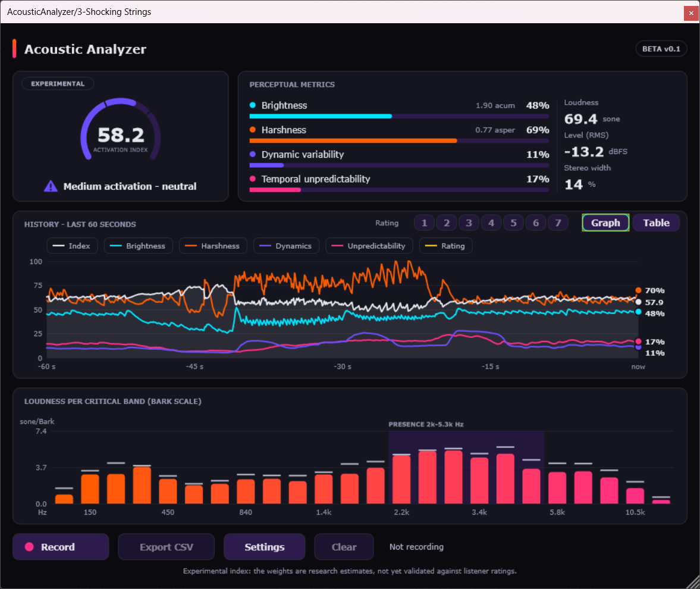Click the Brightness progress bar
700x589 pixels.
tap(399, 116)
